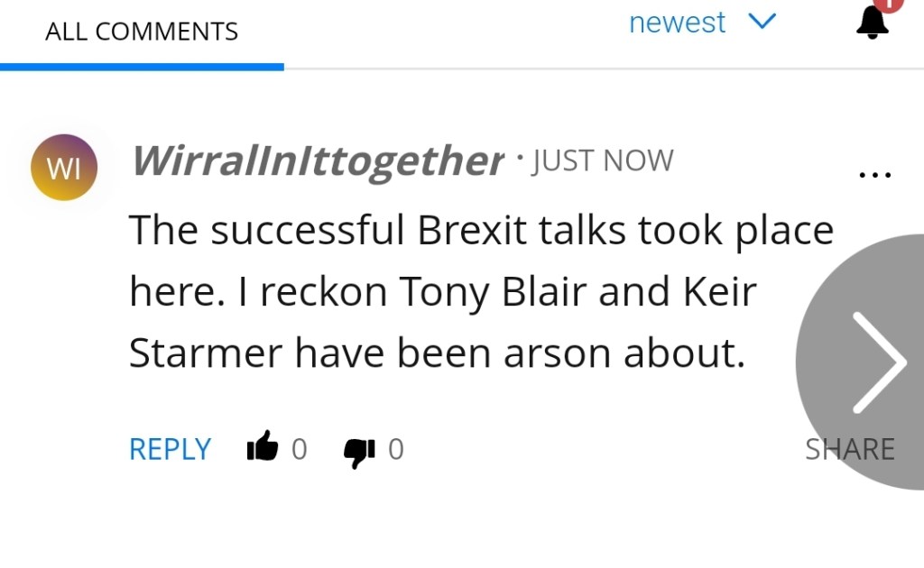Image resolution: width=924 pixels, height=568 pixels.
Task: Click the comment's last line mentioning Starmer
Action: tap(437, 354)
